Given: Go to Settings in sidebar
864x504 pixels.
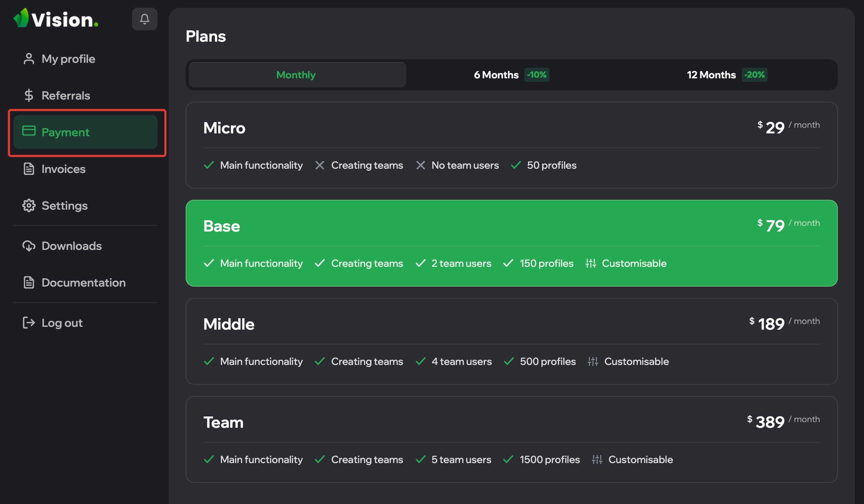Looking at the screenshot, I should click(85, 205).
